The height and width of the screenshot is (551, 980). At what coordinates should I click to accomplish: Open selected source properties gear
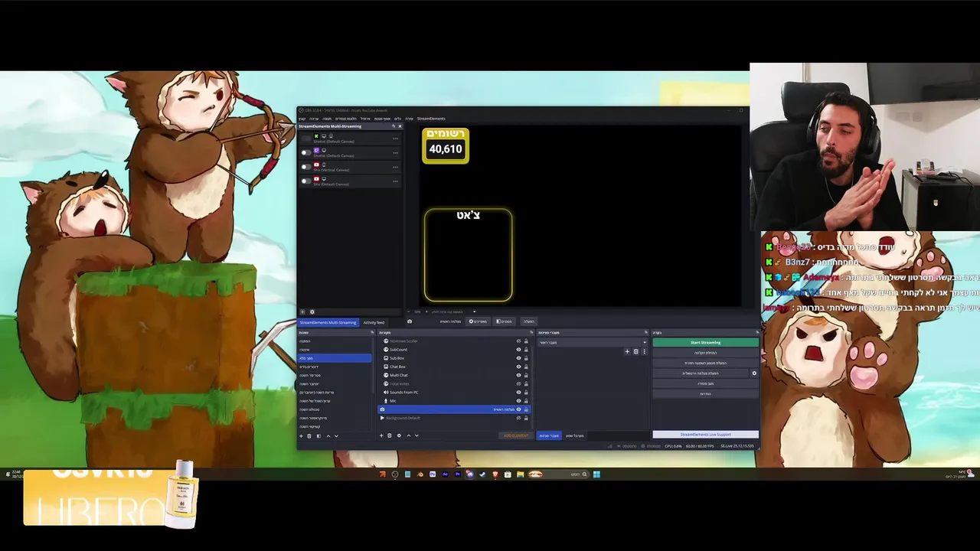click(x=399, y=435)
